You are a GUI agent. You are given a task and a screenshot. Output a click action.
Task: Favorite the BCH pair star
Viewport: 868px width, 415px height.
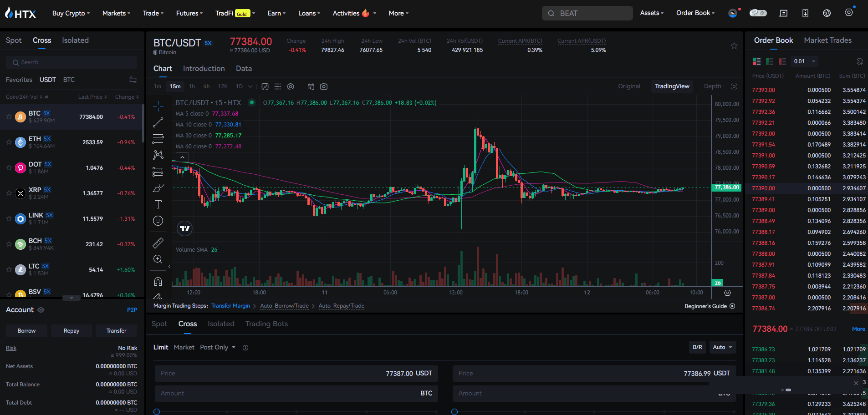coord(9,244)
